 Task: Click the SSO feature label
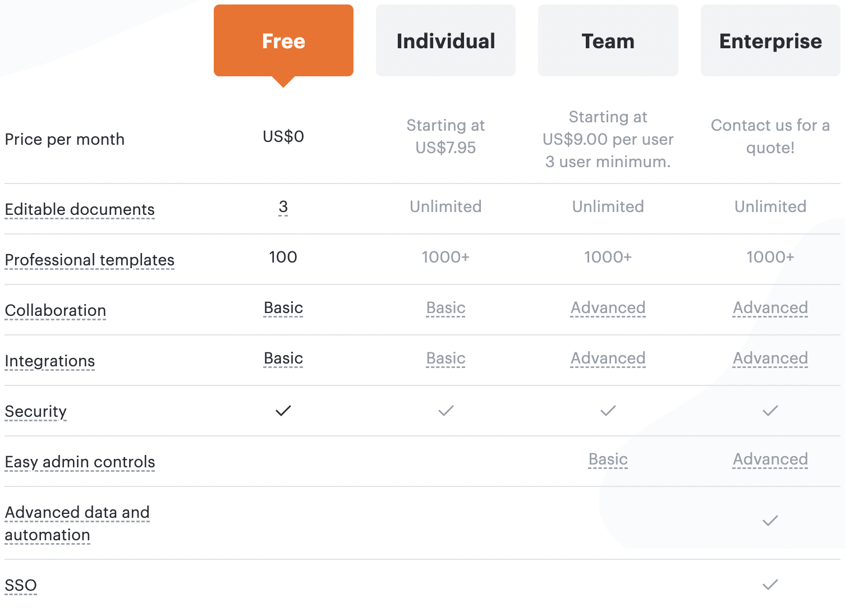point(21,585)
